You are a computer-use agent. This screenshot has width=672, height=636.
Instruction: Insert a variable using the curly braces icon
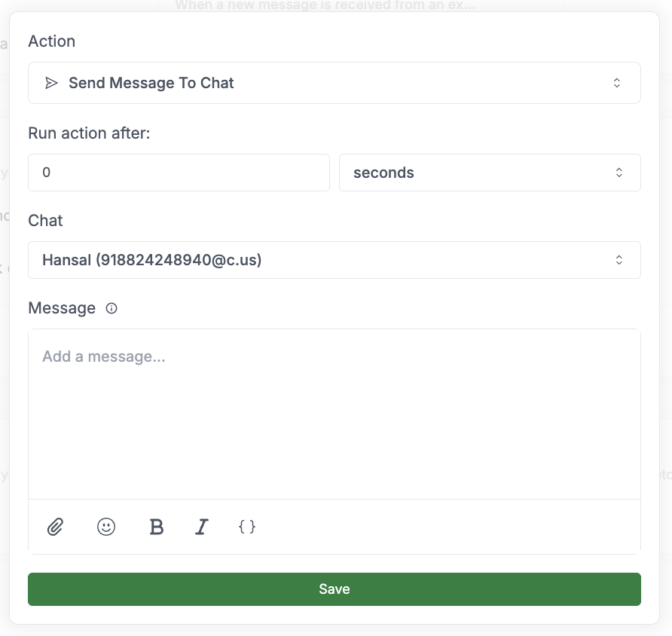(x=246, y=527)
